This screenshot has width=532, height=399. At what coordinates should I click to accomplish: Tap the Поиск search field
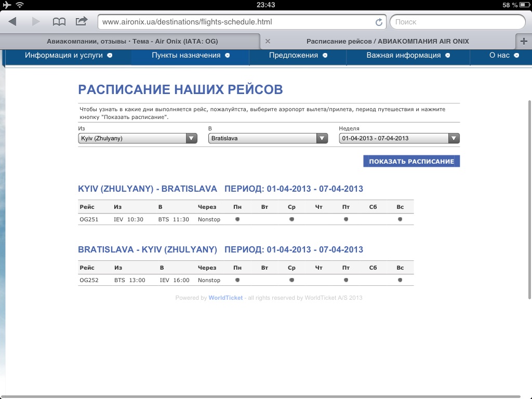click(x=457, y=22)
